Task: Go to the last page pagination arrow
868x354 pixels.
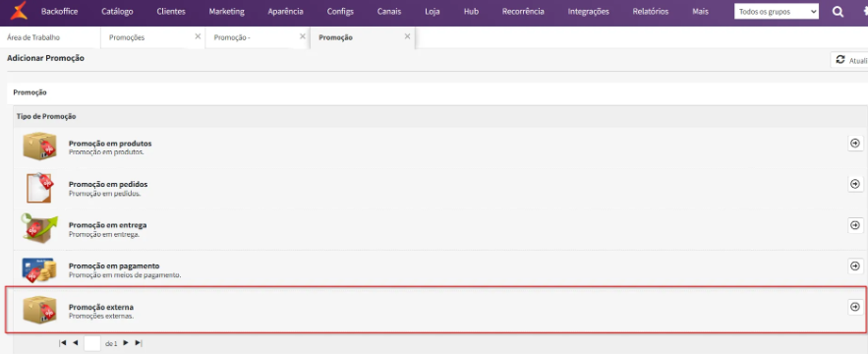Action: 139,343
